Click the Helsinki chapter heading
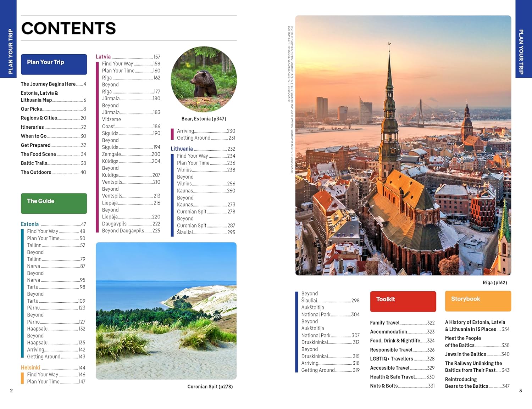Viewport: 532px width, 409px height. coord(31,368)
